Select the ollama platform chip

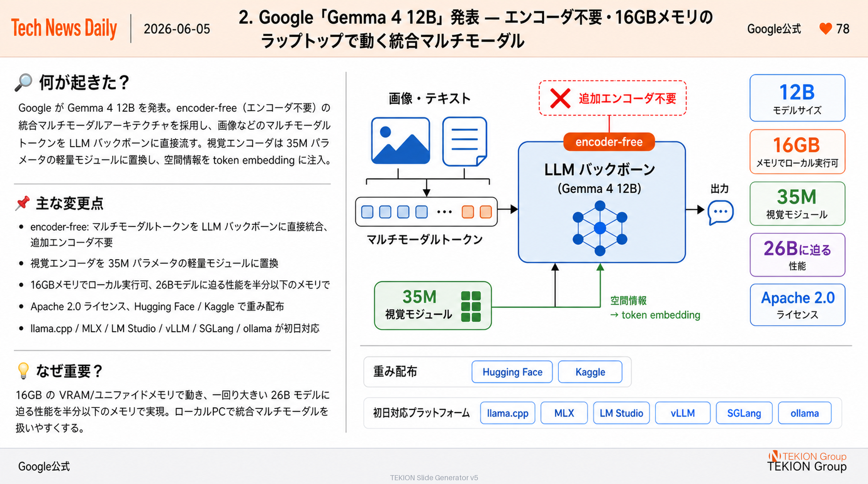click(x=805, y=413)
